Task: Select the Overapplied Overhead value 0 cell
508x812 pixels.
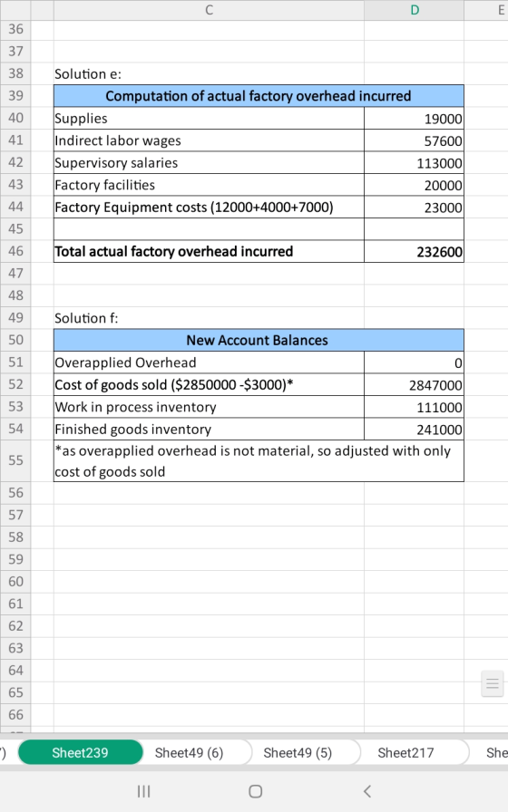Action: [415, 362]
